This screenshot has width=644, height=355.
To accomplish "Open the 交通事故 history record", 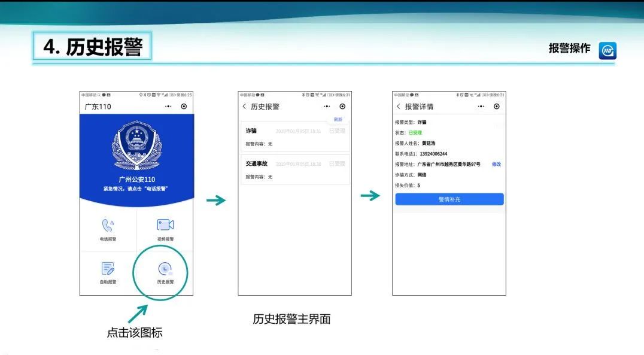I will coord(294,170).
